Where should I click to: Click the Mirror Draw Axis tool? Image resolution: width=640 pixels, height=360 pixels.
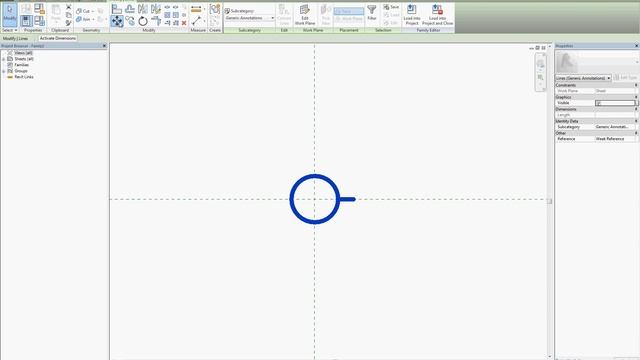tap(156, 9)
